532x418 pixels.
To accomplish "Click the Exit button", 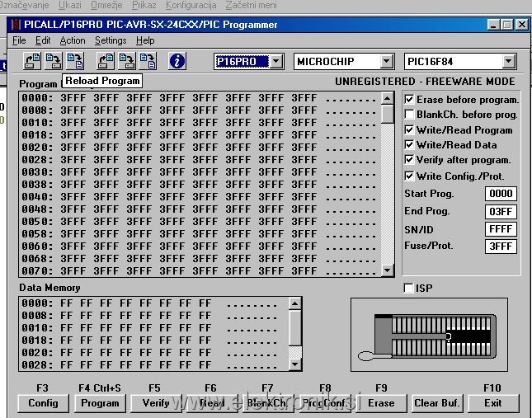I will pos(493,403).
